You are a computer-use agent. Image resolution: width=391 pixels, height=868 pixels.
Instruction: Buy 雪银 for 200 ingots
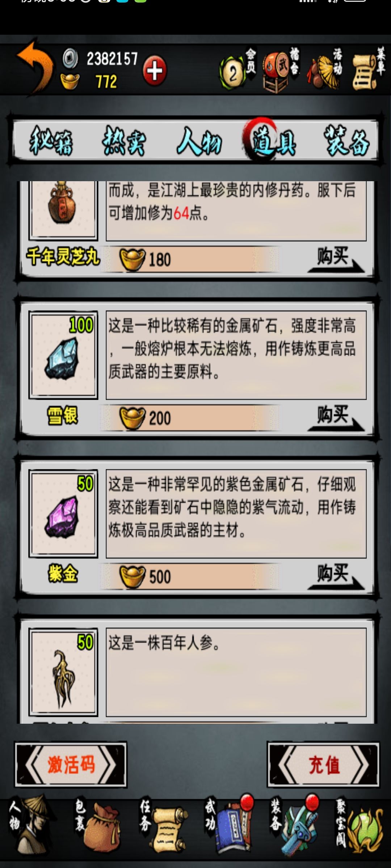click(x=336, y=418)
